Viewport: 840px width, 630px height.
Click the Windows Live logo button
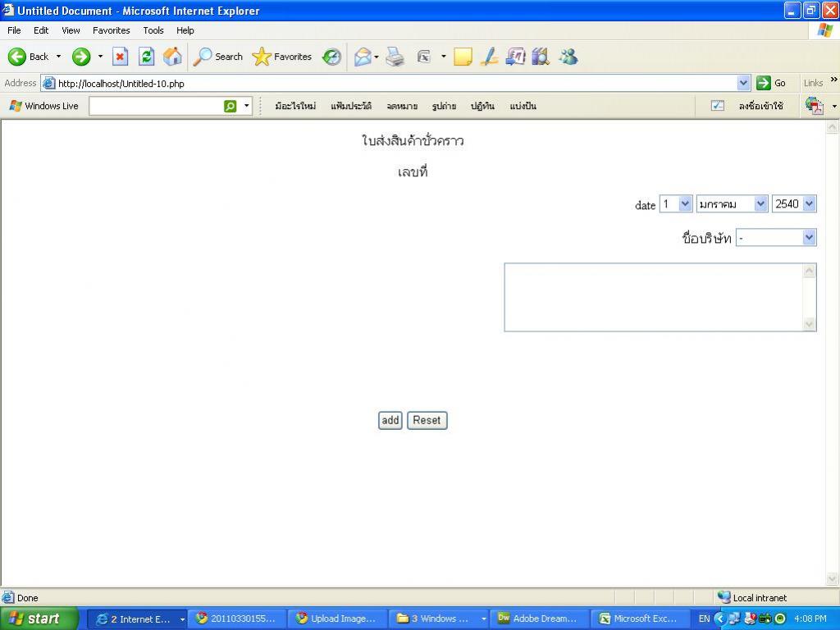coord(43,106)
